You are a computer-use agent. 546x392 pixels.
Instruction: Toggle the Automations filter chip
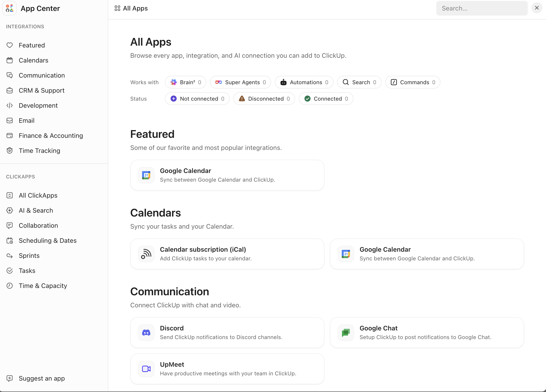coord(304,82)
